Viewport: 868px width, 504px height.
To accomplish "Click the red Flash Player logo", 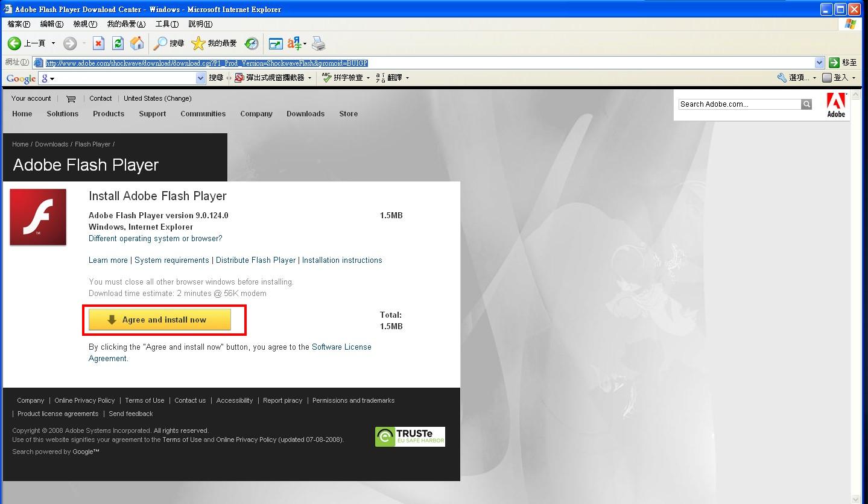I will [x=38, y=217].
